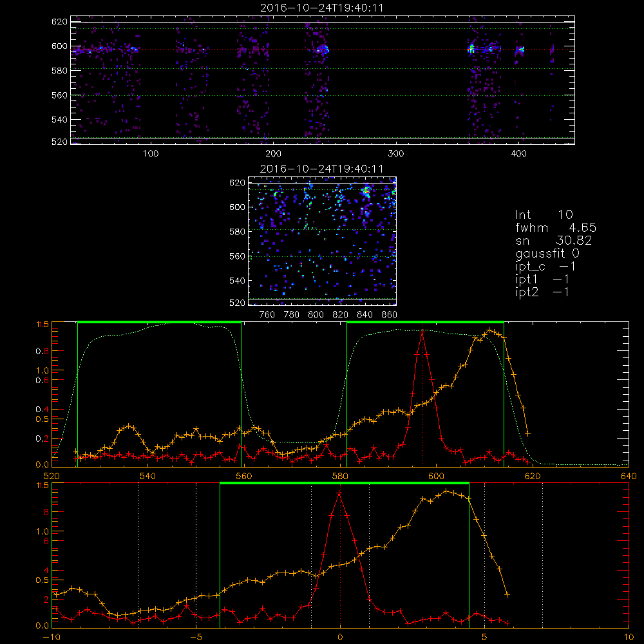Select the 'gaussfit 0' parameter line
This screenshot has height=644, width=644.
547,253
